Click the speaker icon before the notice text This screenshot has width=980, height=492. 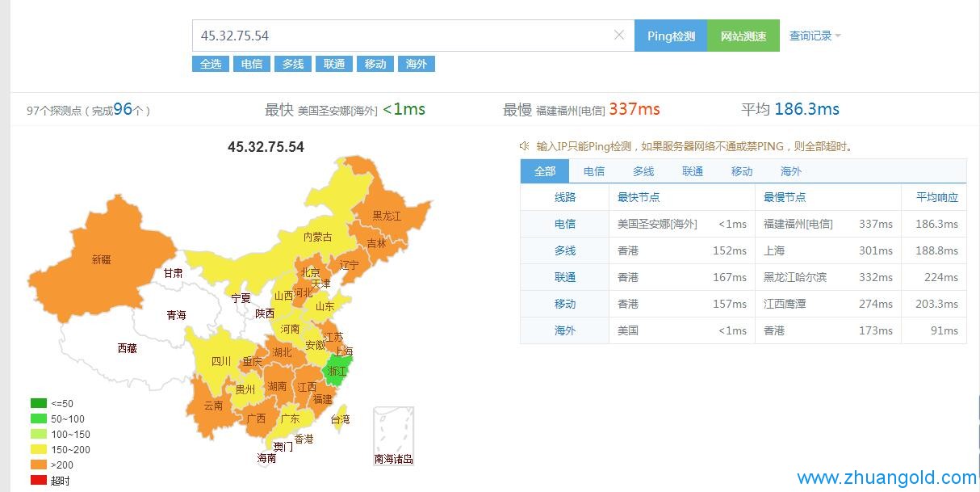tap(525, 146)
